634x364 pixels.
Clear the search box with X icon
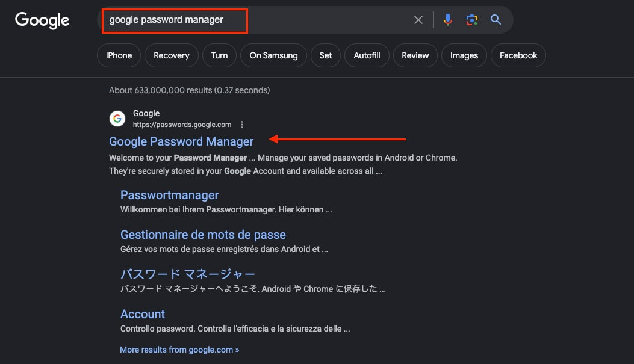tap(418, 20)
